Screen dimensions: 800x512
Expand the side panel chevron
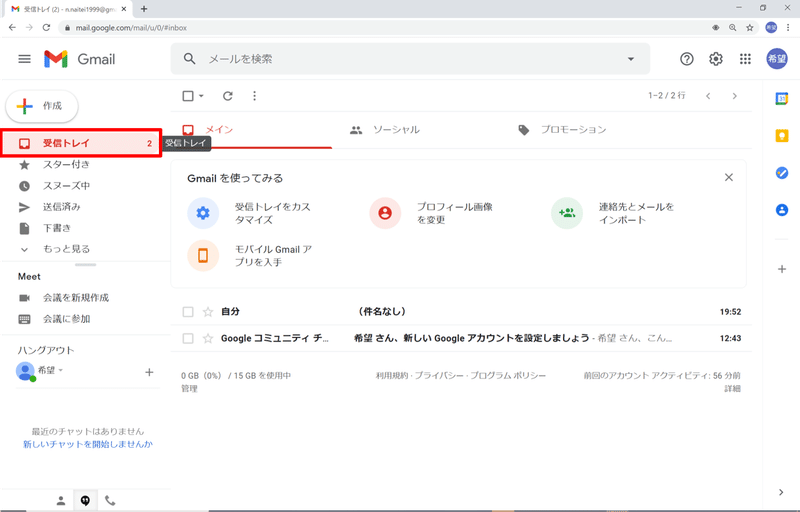(x=781, y=492)
